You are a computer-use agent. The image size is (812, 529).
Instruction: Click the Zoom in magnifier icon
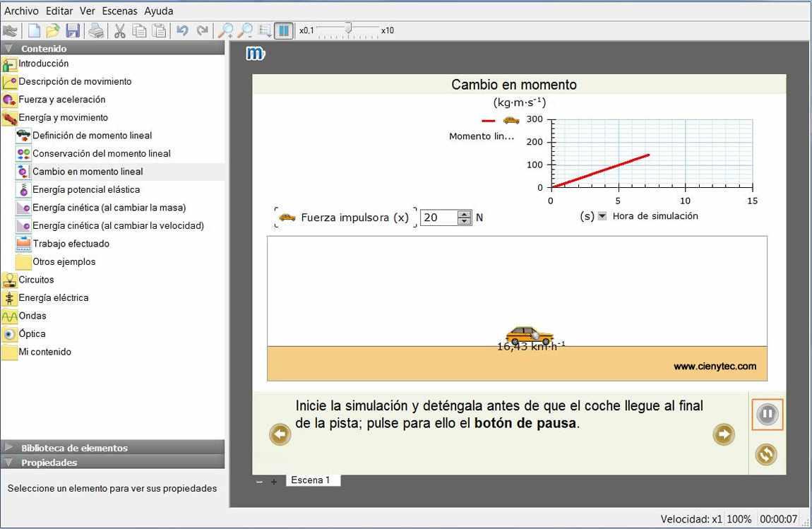point(225,30)
